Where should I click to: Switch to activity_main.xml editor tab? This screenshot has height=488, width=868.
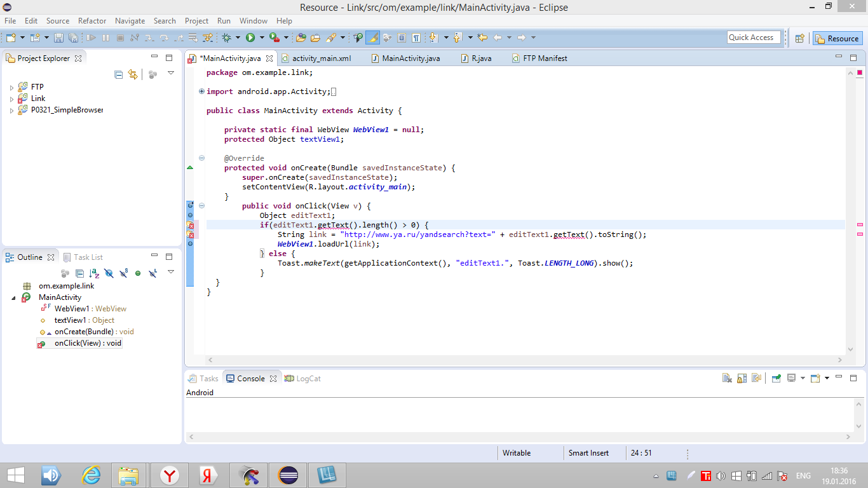[316, 58]
